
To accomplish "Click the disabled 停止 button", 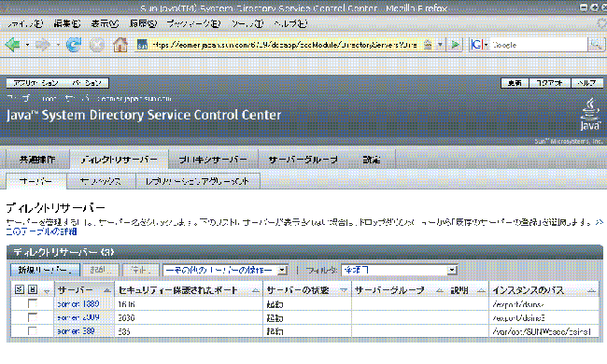I will click(x=140, y=270).
